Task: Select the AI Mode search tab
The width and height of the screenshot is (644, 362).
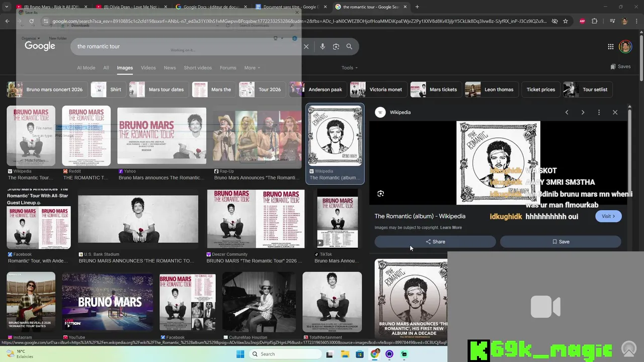Action: coord(86,68)
